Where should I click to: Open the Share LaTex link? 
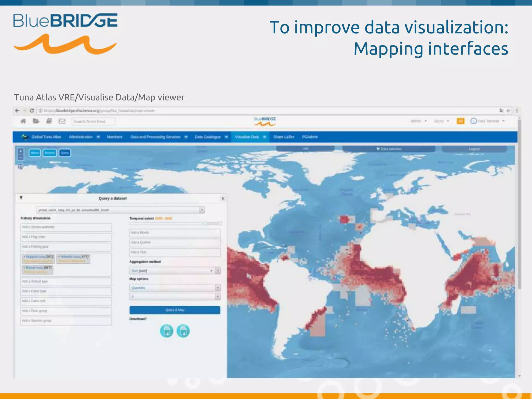(284, 137)
